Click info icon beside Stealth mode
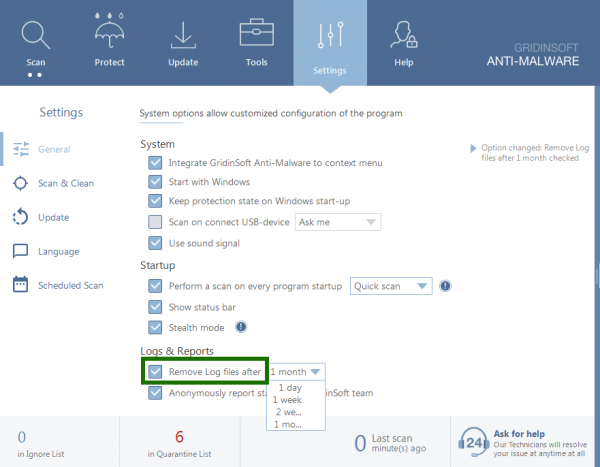Image resolution: width=600 pixels, height=467 pixels. 241,327
